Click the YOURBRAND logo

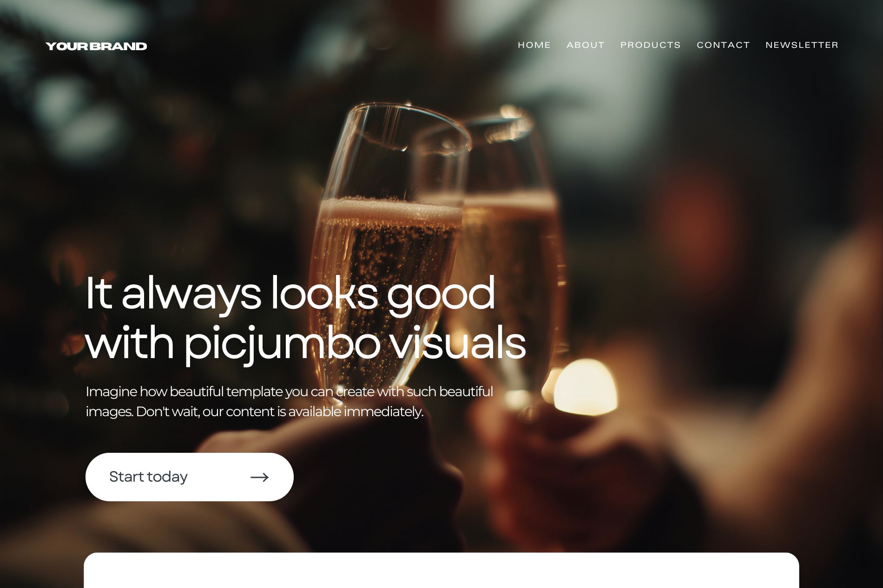96,46
